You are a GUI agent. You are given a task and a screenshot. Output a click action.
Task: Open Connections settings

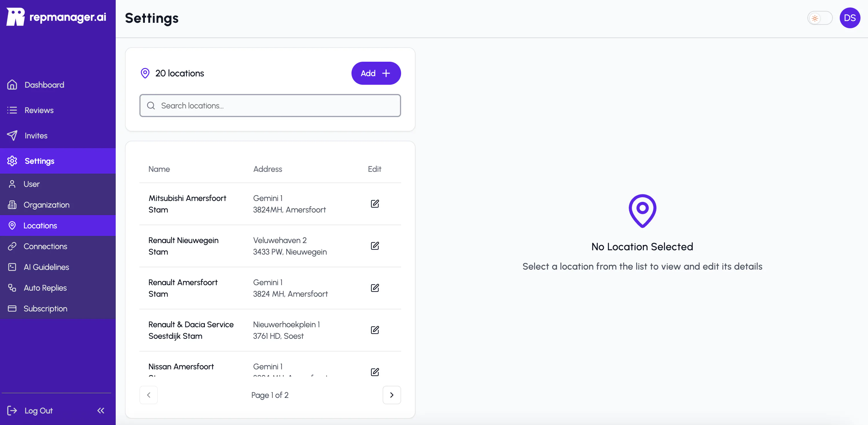coord(58,247)
